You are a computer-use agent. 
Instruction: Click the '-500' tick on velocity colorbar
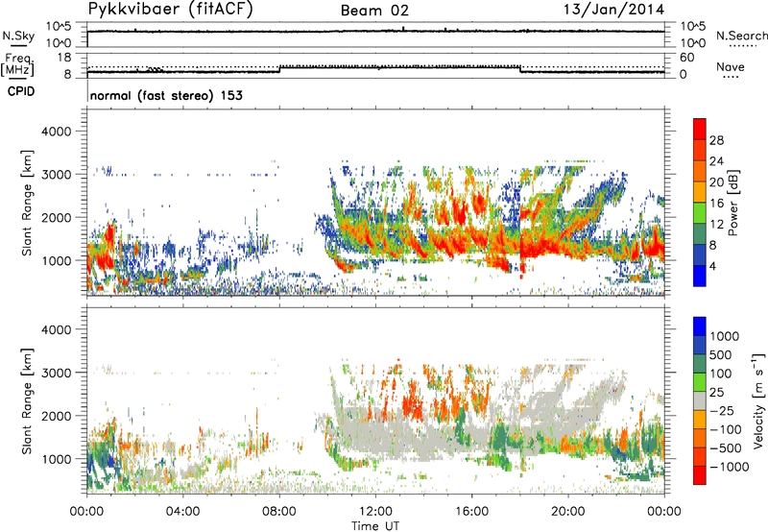coord(725,447)
